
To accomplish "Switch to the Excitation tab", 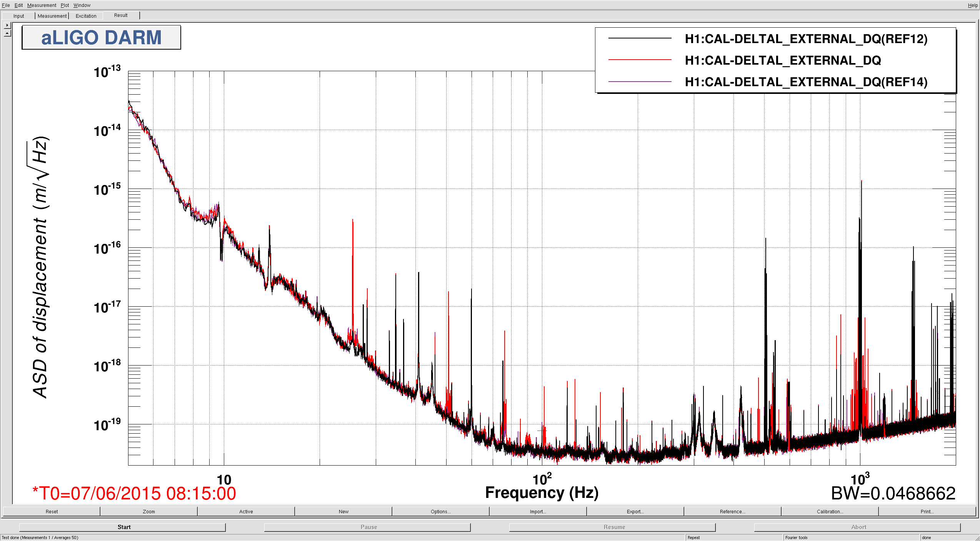I will coord(86,16).
